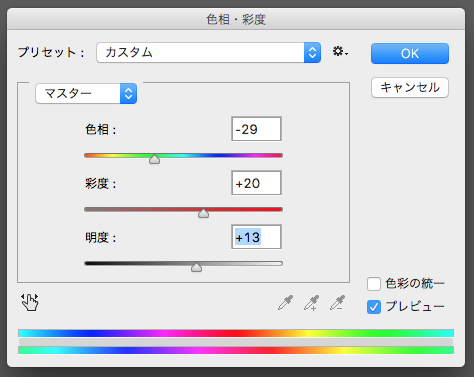Click the キャンセル button
Screen dimensions: 474x377
click(x=410, y=87)
